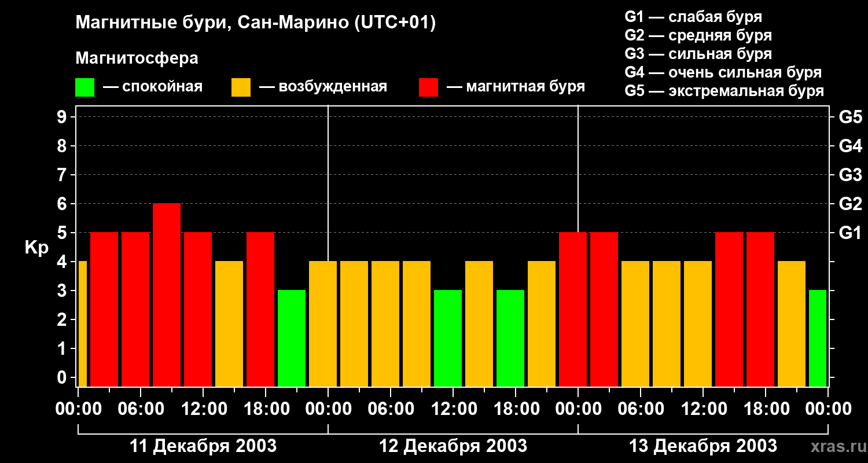Click the «11 Декабря 2003» date label
The image size is (868, 463).
click(x=203, y=446)
